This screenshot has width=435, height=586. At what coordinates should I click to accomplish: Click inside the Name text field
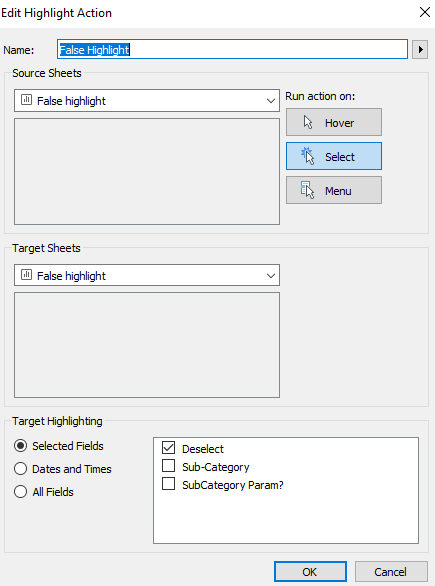click(x=232, y=49)
